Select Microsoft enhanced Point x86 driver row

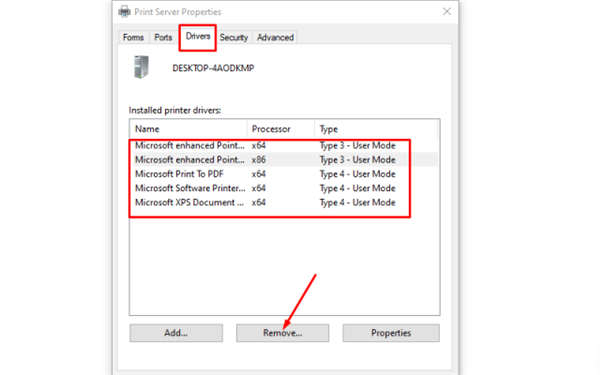tap(284, 160)
